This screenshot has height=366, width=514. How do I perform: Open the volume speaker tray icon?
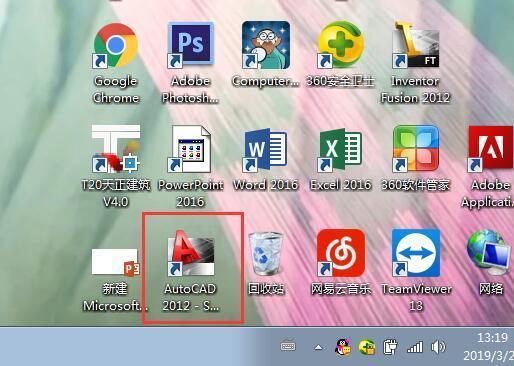(x=438, y=347)
